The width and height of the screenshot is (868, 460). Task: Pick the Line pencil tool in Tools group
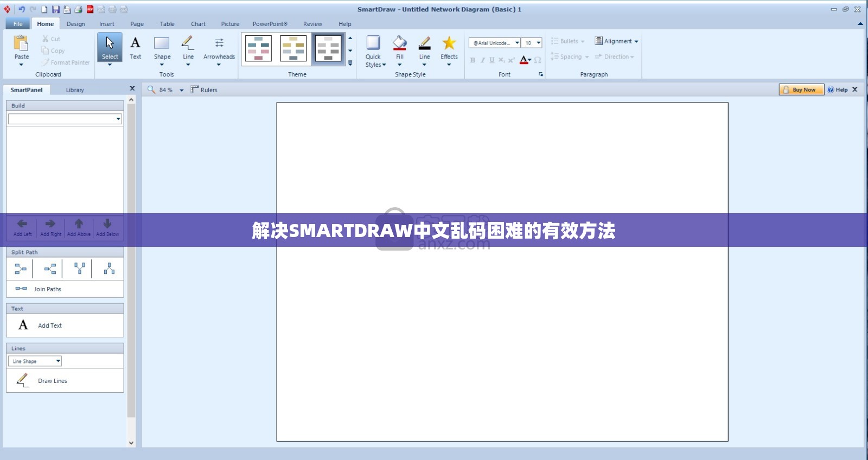[x=188, y=43]
